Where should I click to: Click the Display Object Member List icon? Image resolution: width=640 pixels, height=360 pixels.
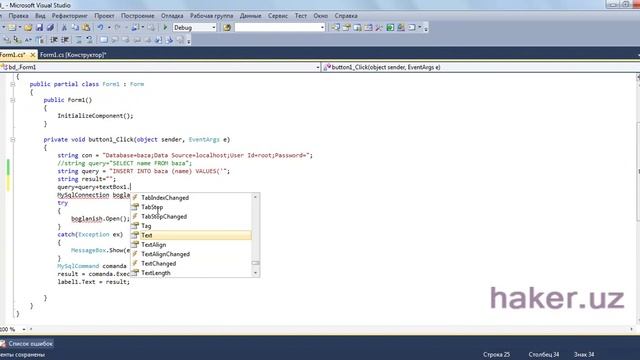[6, 40]
